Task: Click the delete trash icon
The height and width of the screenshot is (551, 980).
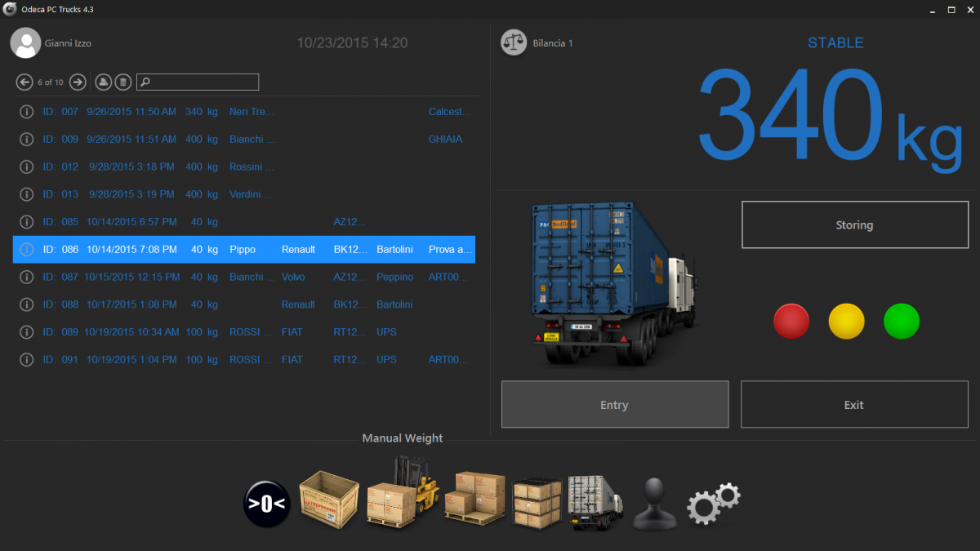Action: pos(122,82)
